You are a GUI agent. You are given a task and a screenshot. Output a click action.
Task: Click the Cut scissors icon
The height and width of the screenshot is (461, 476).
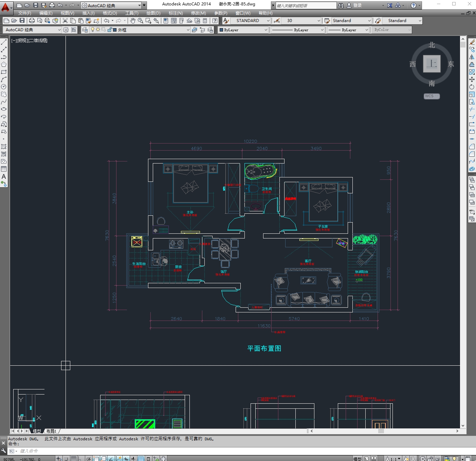pyautogui.click(x=65, y=21)
